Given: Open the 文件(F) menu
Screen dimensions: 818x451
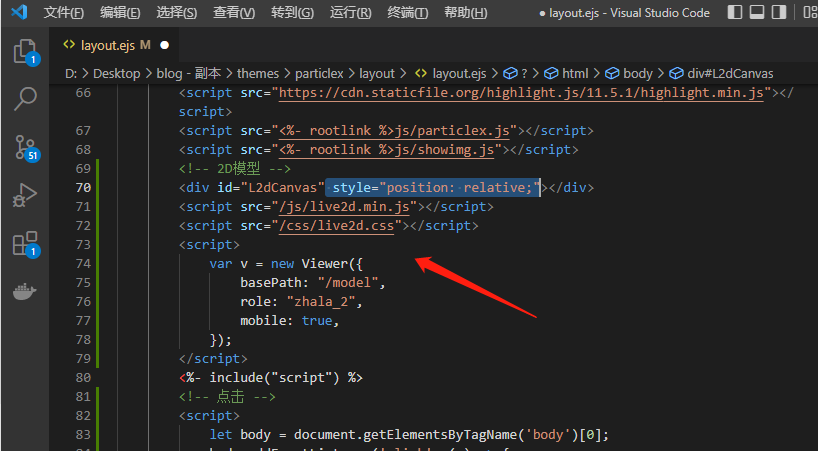Looking at the screenshot, I should [64, 13].
